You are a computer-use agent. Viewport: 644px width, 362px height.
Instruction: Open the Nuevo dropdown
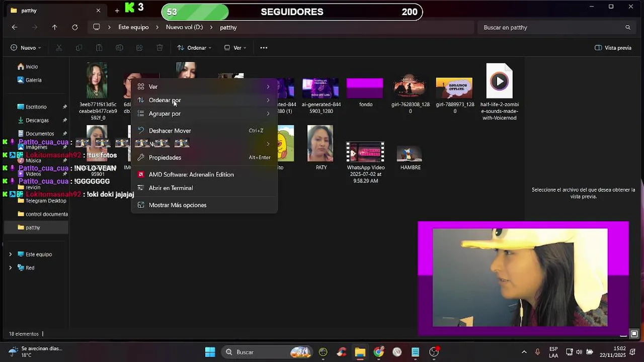pyautogui.click(x=26, y=48)
